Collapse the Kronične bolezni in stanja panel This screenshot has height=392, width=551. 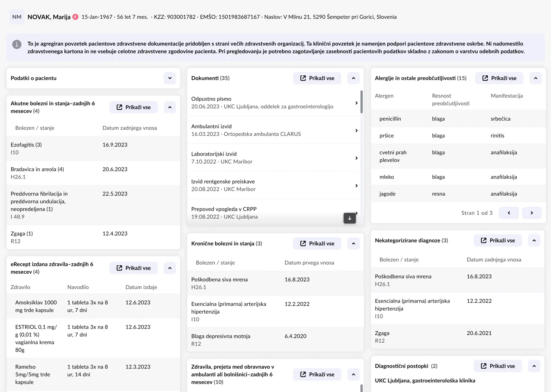tap(353, 243)
